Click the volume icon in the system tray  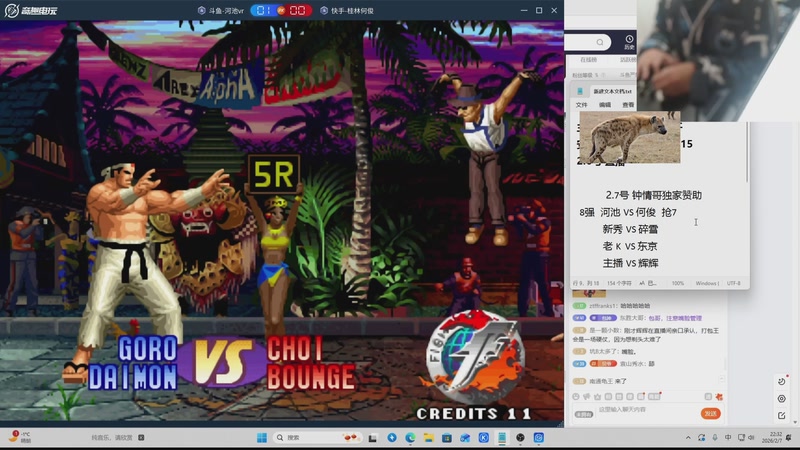pos(751,438)
